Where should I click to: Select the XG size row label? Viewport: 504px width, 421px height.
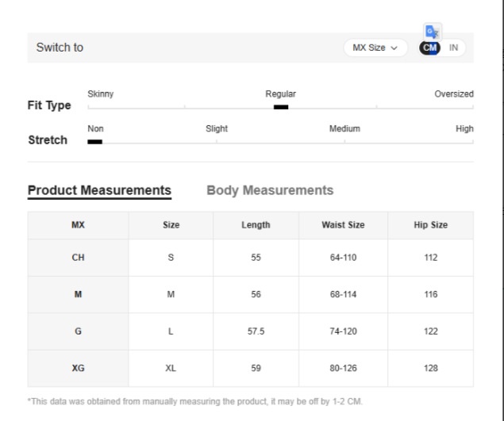click(78, 369)
